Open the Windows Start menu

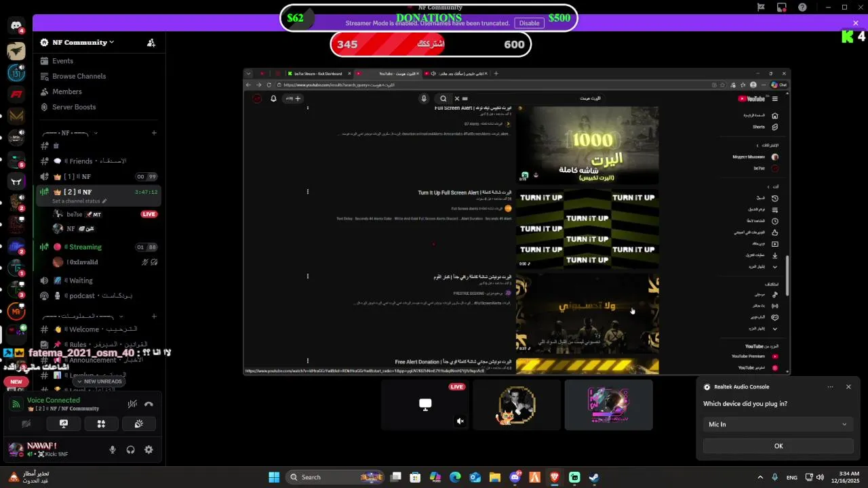(x=274, y=477)
